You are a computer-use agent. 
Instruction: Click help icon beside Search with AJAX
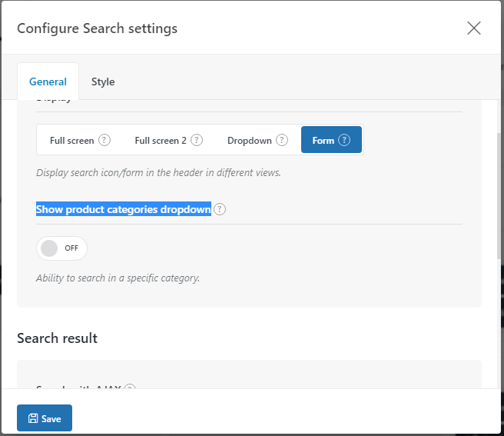coord(130,387)
